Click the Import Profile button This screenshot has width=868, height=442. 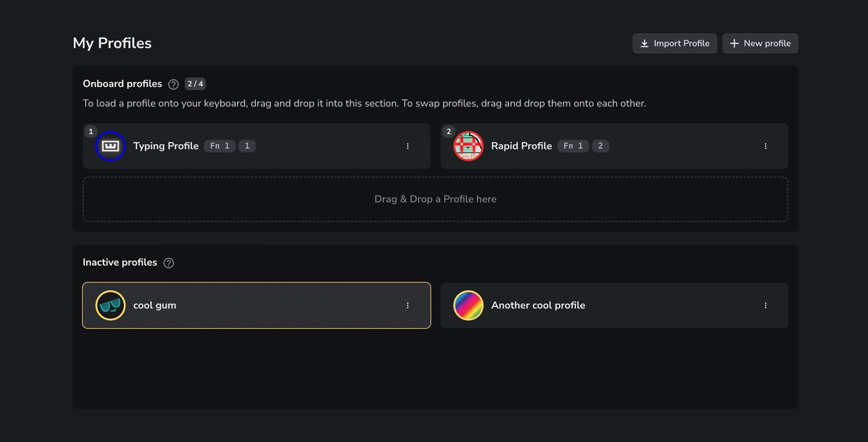(x=675, y=43)
